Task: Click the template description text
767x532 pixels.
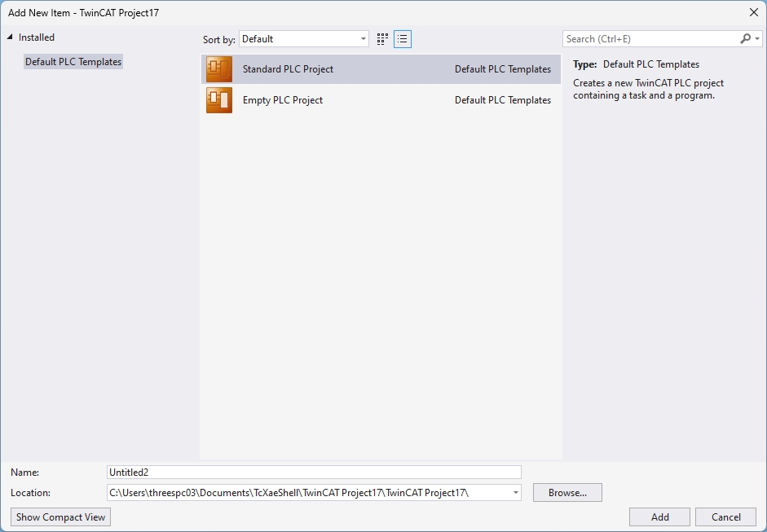Action: click(649, 89)
